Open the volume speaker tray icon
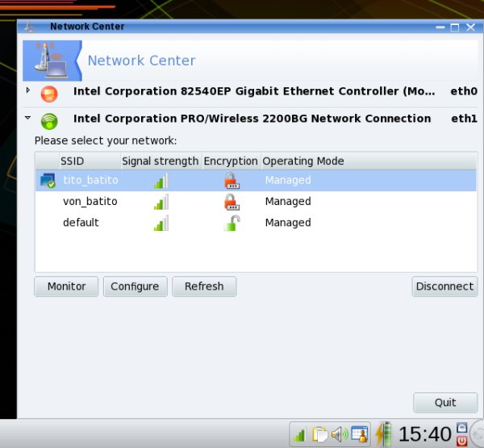The width and height of the screenshot is (484, 448). [340, 434]
